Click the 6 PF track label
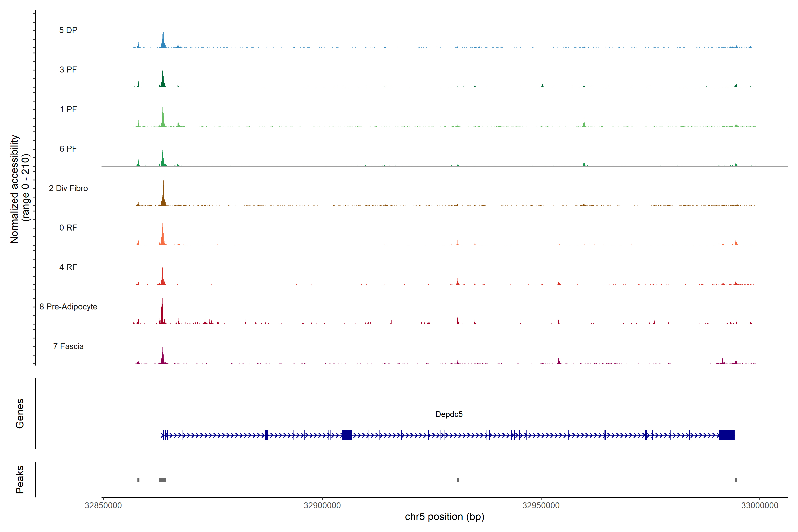Screen dimensions: 798x532 point(68,149)
